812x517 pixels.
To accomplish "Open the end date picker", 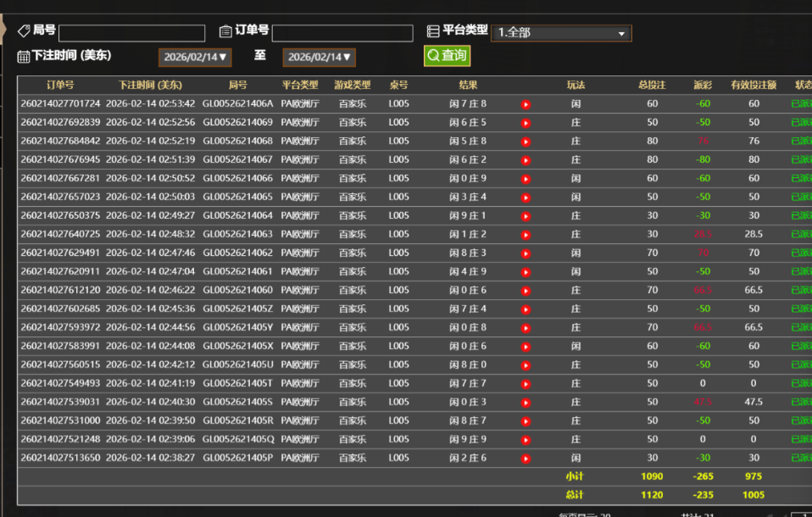I will (x=319, y=57).
